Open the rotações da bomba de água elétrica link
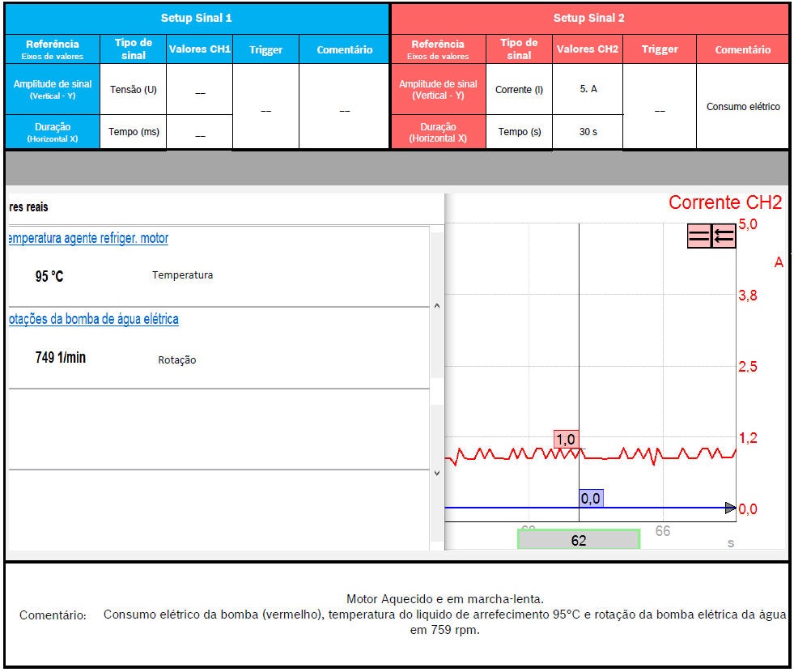 (x=93, y=319)
